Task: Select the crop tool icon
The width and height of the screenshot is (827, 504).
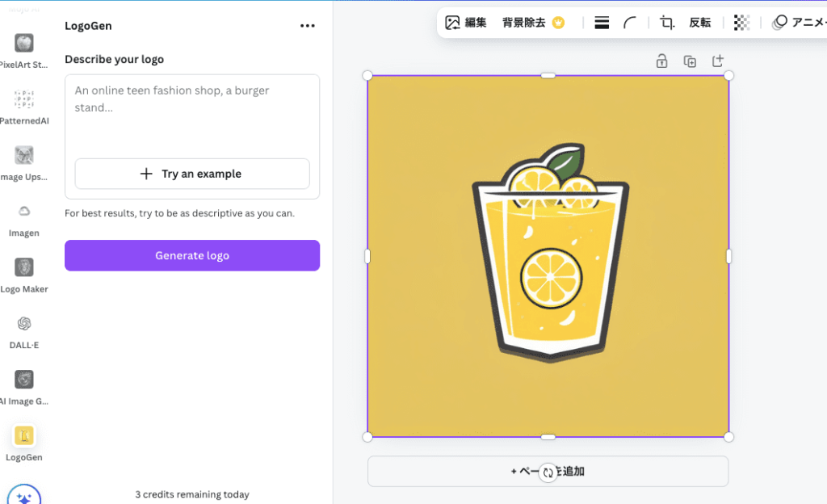Action: point(666,23)
